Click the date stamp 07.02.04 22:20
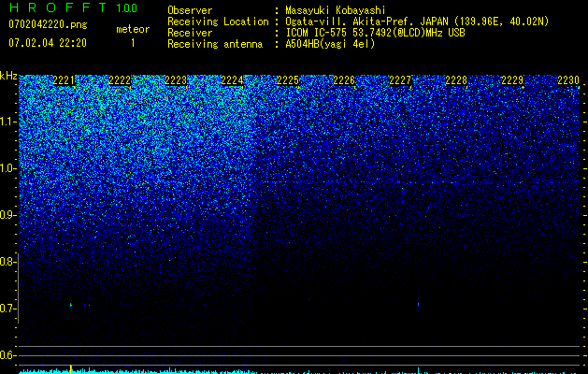The width and height of the screenshot is (588, 374). (48, 43)
